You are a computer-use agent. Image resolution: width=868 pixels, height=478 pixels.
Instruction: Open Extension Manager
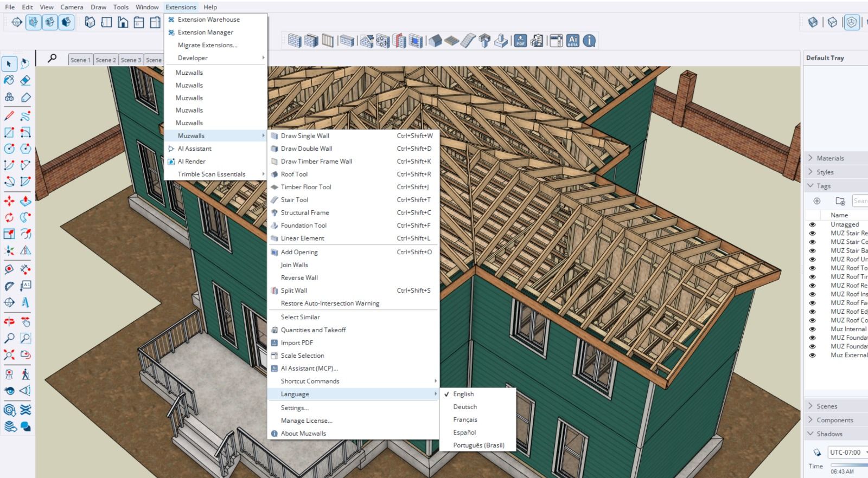point(216,33)
